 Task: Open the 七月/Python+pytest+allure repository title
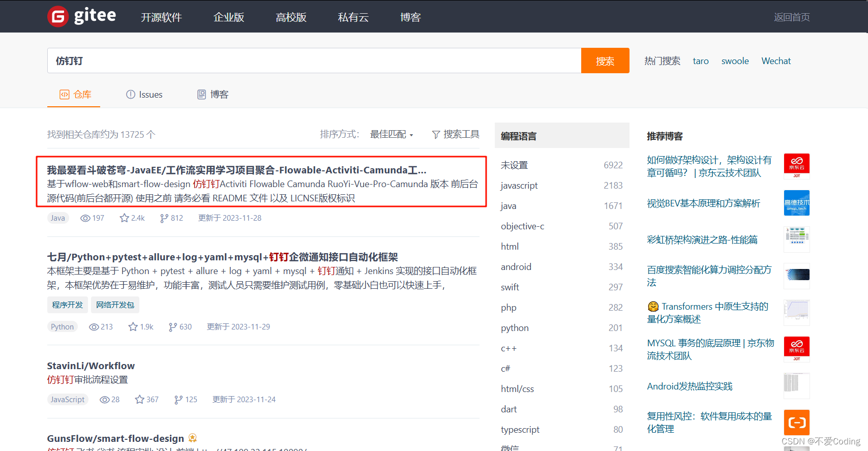click(222, 257)
